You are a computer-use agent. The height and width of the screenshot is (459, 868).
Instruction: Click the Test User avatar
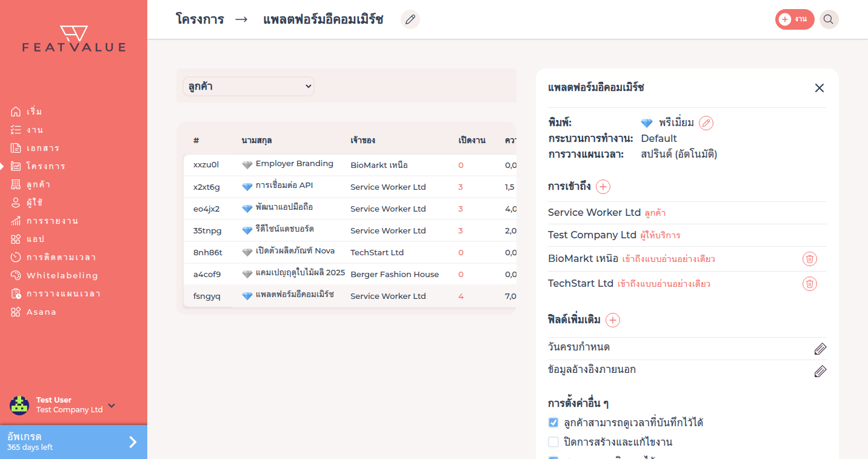click(19, 406)
